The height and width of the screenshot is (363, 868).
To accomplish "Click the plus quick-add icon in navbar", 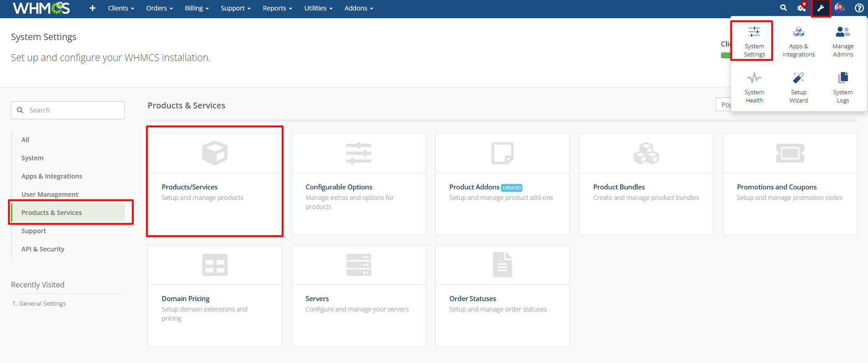I will point(92,8).
